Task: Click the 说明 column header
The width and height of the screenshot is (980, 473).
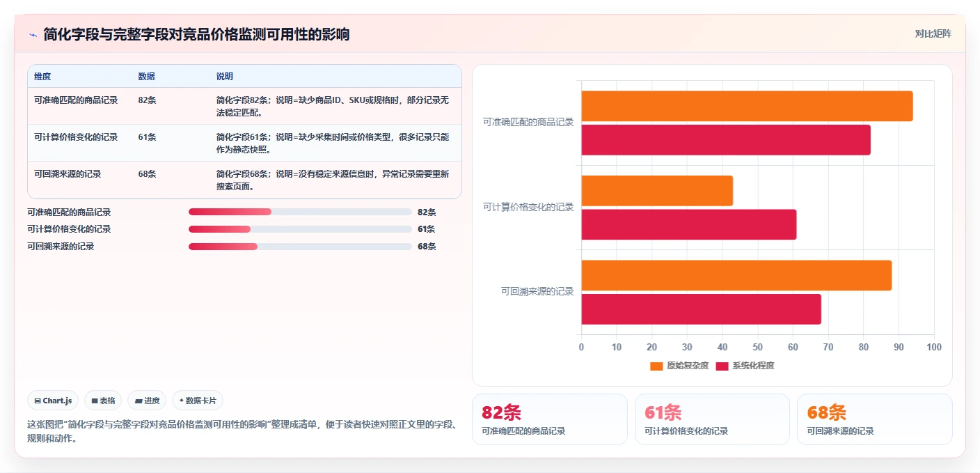Action: [225, 76]
